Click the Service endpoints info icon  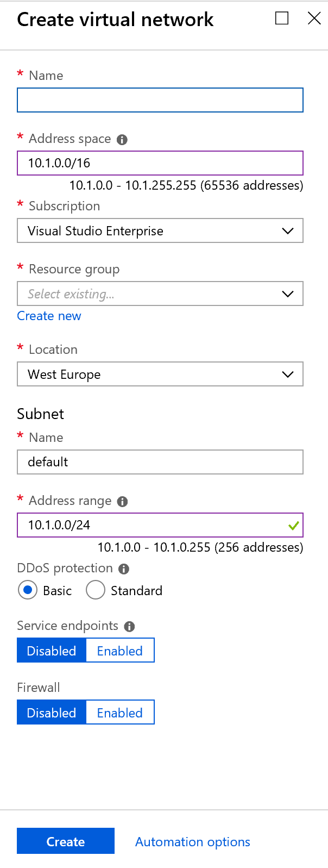129,627
